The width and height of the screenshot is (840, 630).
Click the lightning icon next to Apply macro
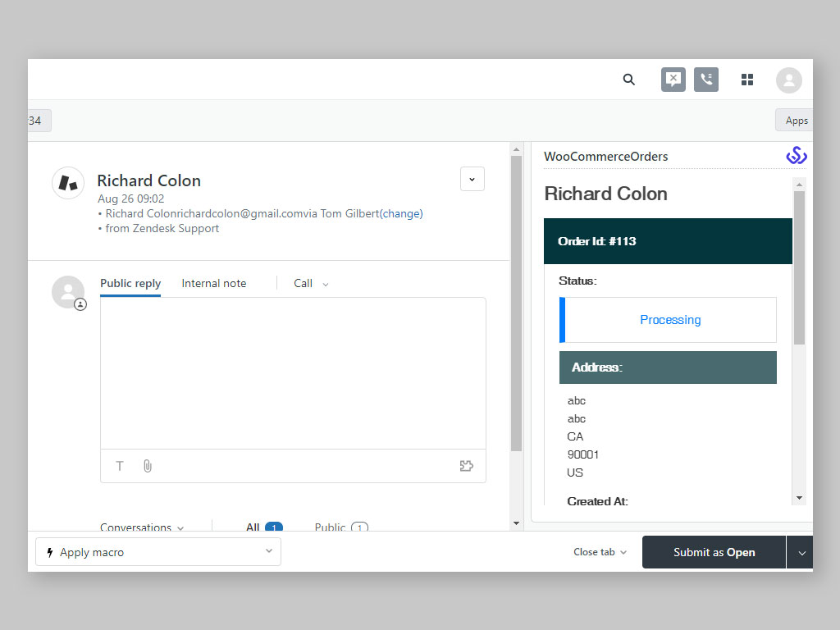pyautogui.click(x=49, y=552)
